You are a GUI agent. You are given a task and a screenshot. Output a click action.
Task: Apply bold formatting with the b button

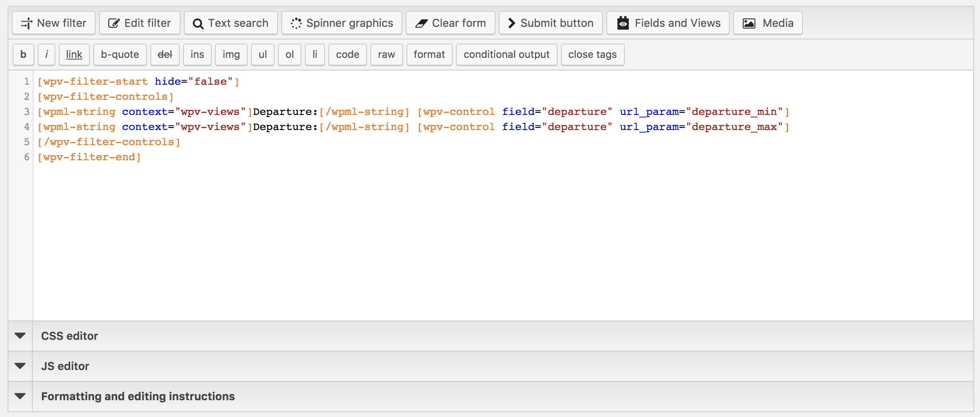23,55
